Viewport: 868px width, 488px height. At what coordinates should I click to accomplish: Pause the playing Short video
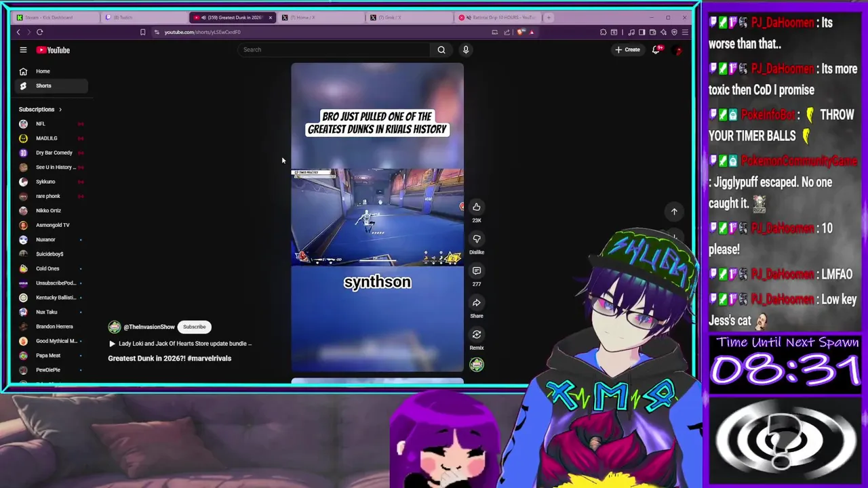point(377,217)
